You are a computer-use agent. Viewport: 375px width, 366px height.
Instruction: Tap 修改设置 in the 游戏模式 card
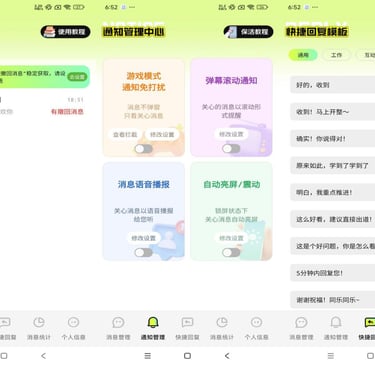click(x=162, y=134)
